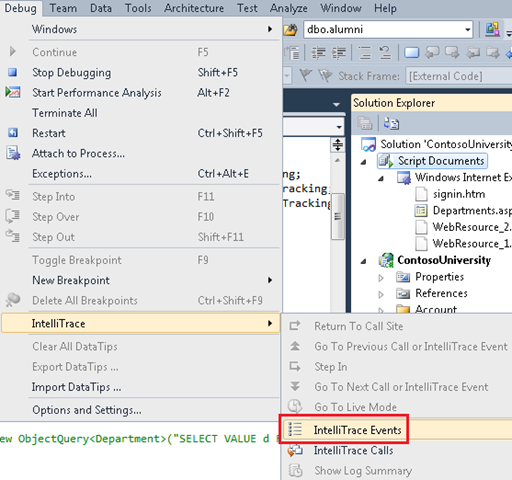Click the increase indent toolbar icon
The image size is (512, 480).
click(339, 53)
